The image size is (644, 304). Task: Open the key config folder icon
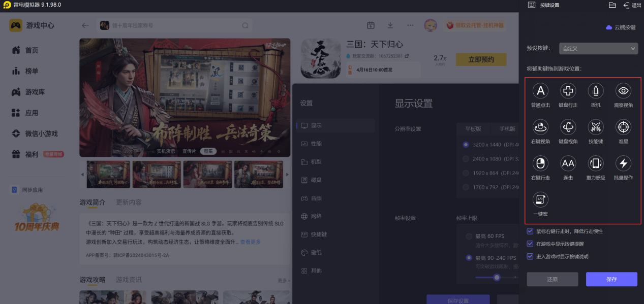click(612, 5)
